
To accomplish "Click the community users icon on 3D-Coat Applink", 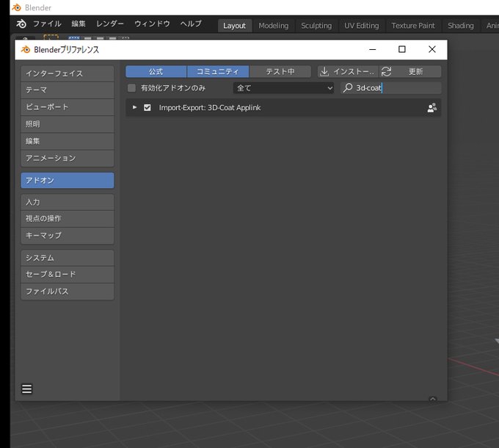I will [x=431, y=108].
